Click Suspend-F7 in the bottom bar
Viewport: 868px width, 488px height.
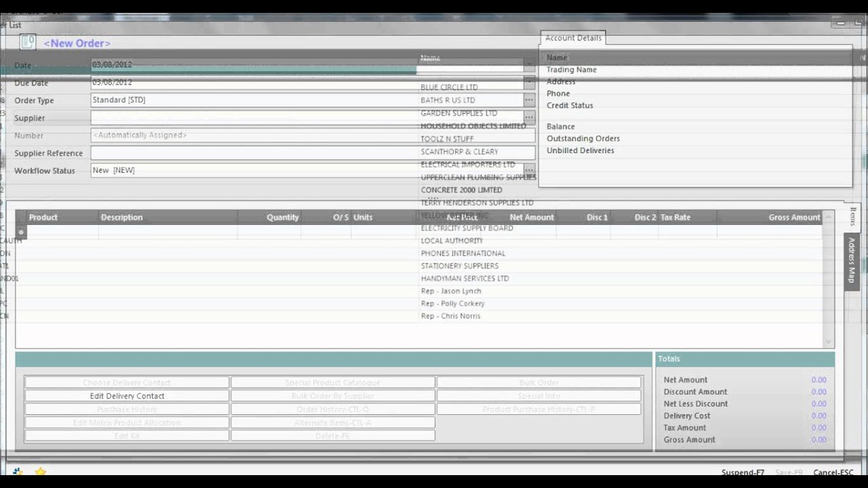pyautogui.click(x=743, y=472)
